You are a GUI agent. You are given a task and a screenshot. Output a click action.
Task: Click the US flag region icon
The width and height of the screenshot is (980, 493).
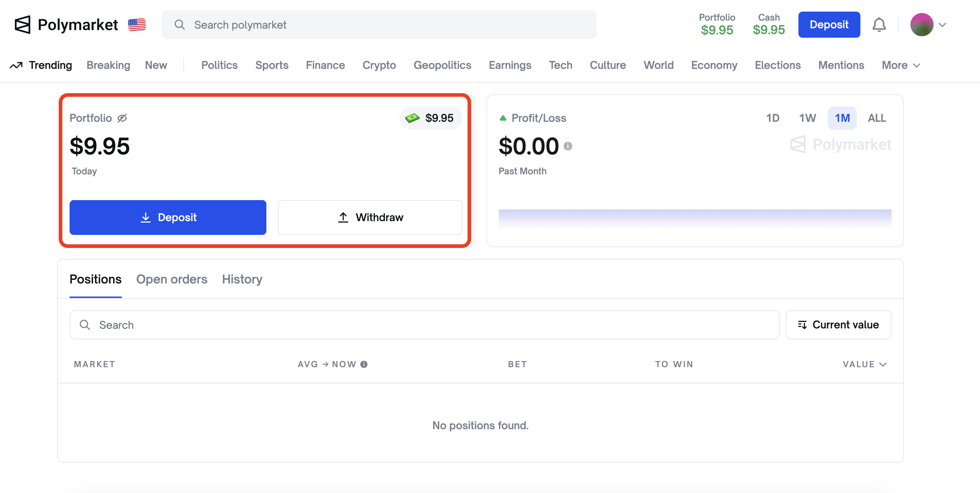click(137, 25)
